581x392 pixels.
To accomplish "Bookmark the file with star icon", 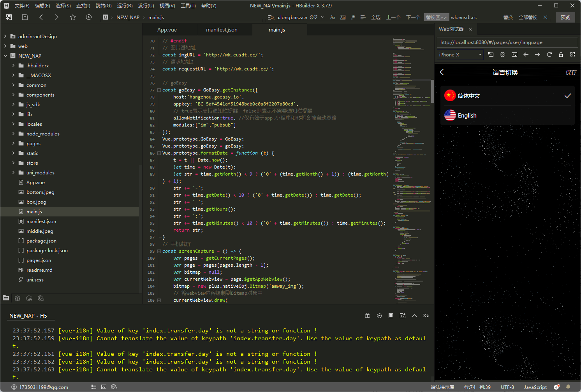I will click(73, 17).
